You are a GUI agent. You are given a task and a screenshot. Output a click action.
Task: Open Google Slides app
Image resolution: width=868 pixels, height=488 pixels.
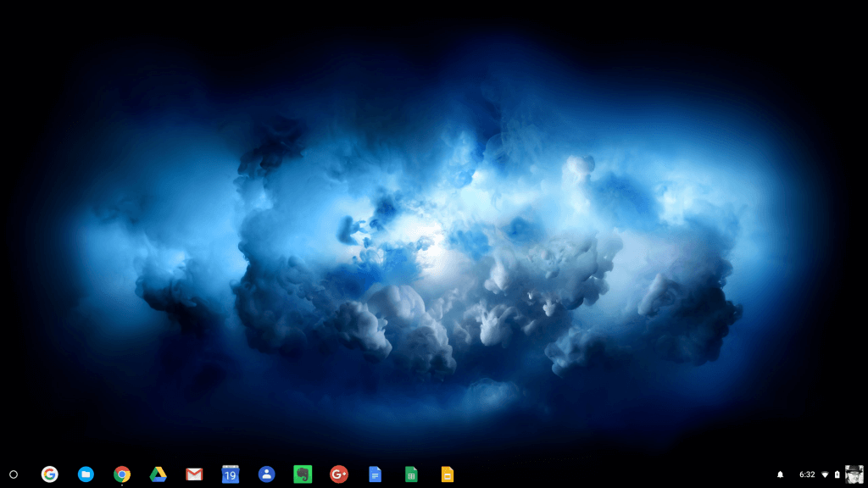448,474
